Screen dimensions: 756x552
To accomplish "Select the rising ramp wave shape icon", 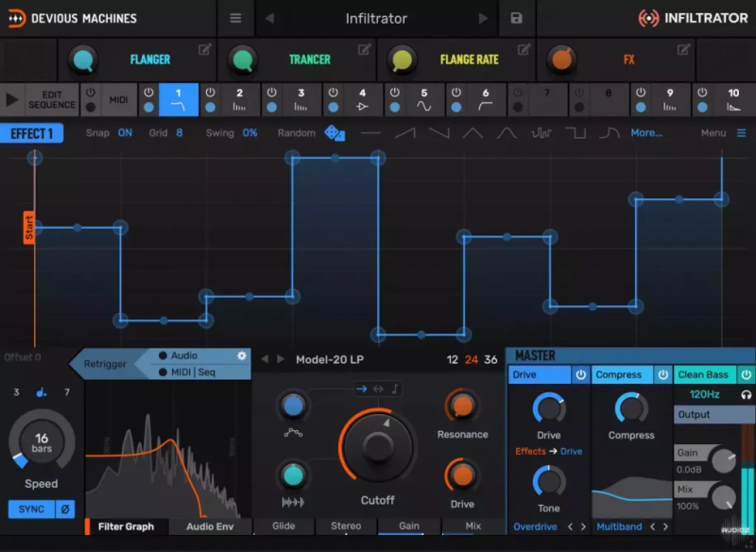I will pos(404,133).
